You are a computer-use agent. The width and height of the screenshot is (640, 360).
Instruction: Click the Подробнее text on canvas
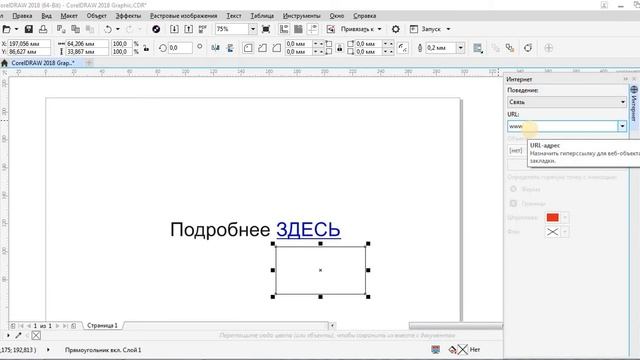pyautogui.click(x=220, y=229)
